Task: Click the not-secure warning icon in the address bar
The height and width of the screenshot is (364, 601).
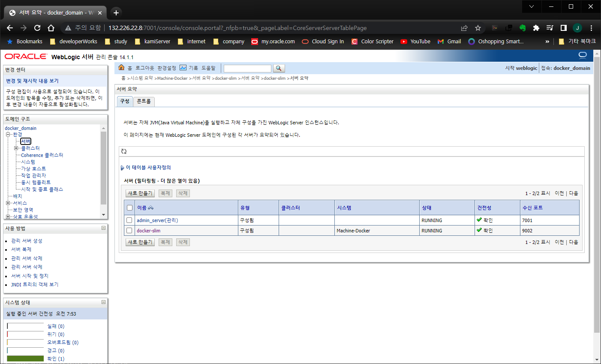Action: point(68,28)
